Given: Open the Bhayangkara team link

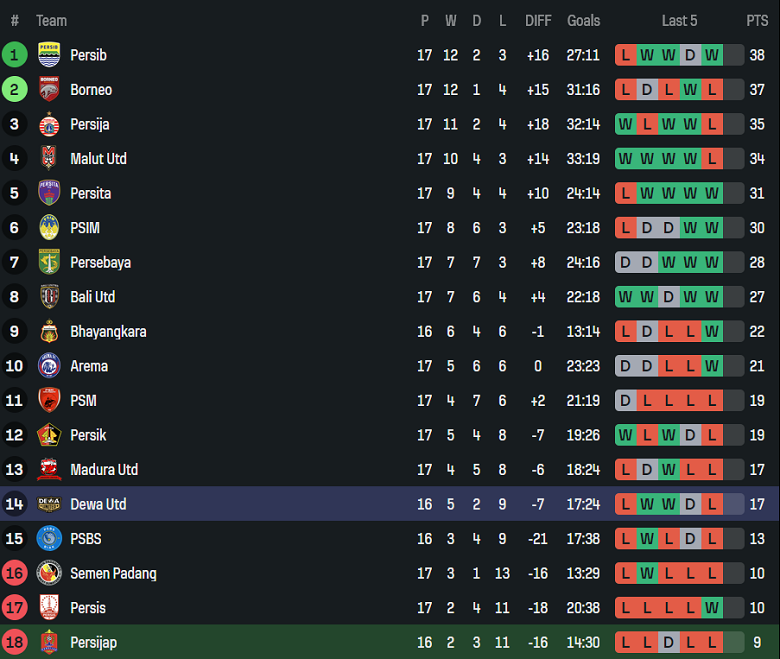Looking at the screenshot, I should click(x=108, y=331).
